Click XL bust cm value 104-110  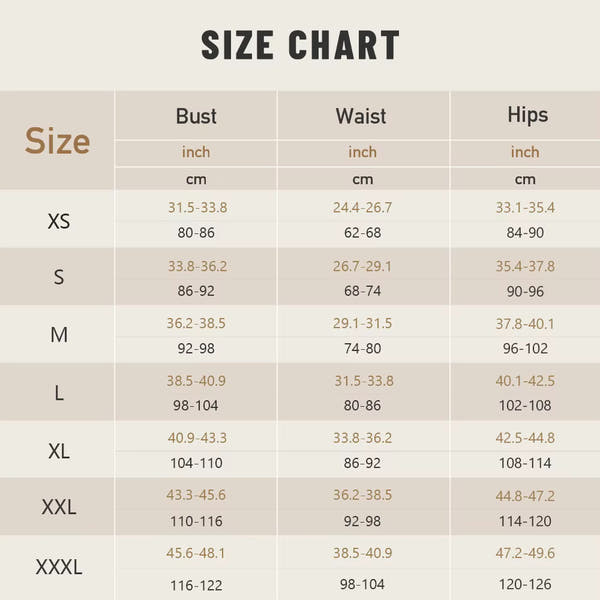click(197, 463)
